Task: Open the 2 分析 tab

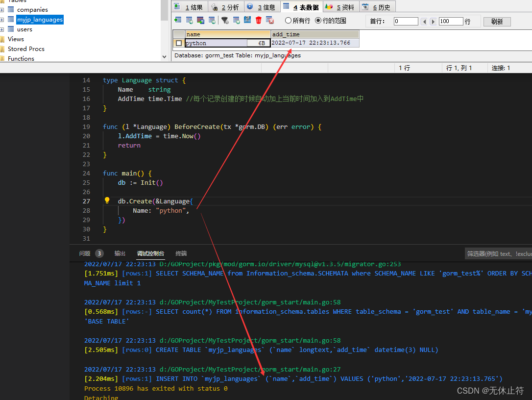Action: point(225,7)
